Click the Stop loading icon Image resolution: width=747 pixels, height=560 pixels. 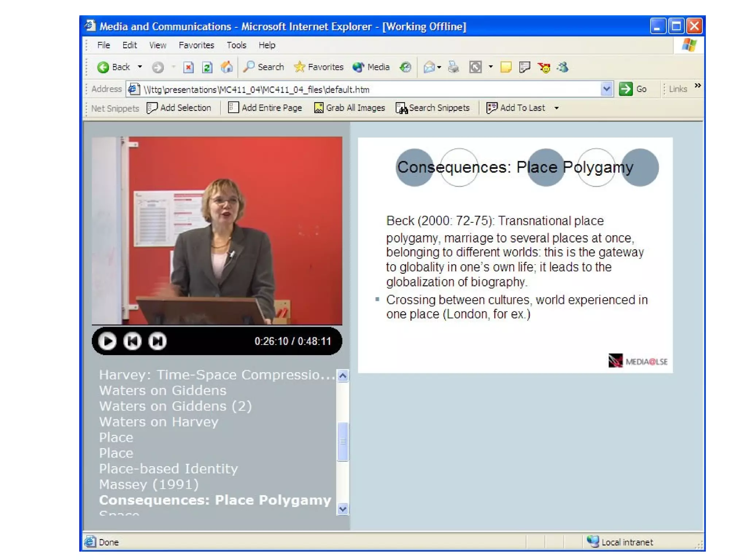coord(188,67)
